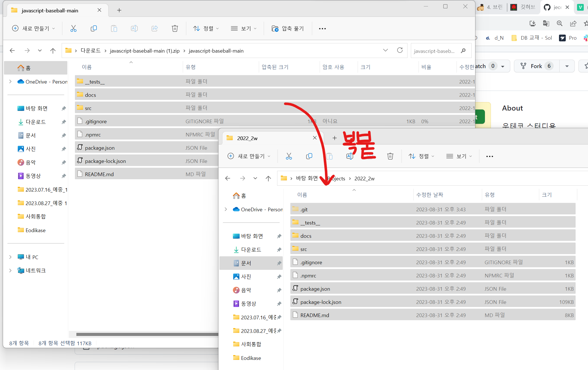
Task: Click Delete trash icon in 2022_2w toolbar
Action: [x=390, y=156]
